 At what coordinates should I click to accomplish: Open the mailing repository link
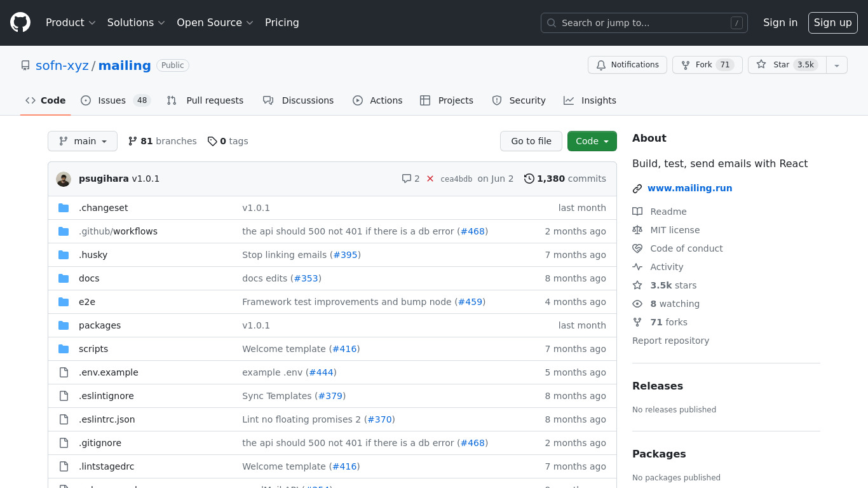125,65
